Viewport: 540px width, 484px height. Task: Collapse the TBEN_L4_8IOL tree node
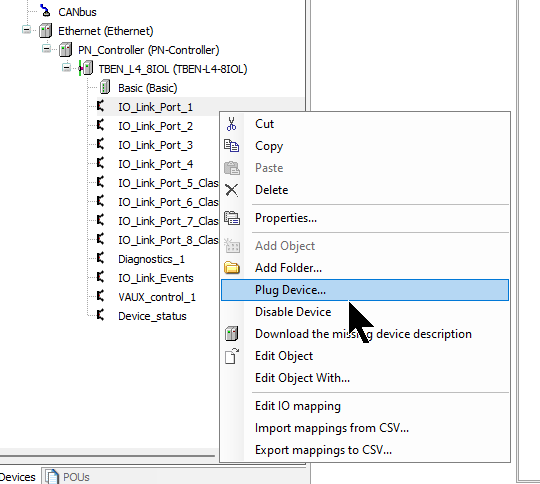point(66,68)
